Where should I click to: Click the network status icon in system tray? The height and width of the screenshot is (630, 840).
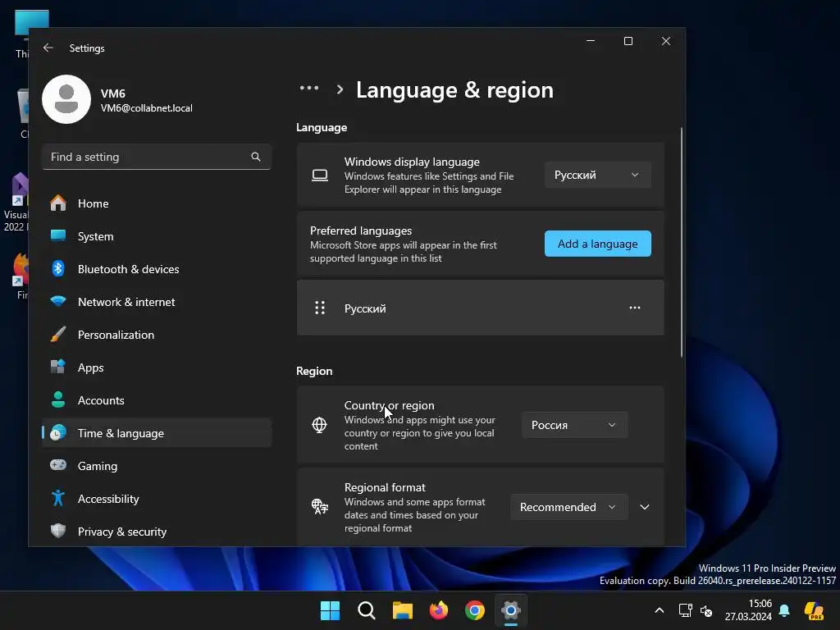click(x=685, y=610)
